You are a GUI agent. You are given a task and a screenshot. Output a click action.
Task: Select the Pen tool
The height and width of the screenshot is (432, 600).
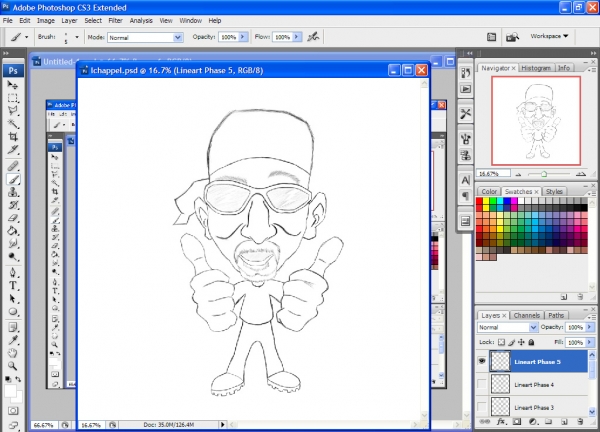click(13, 273)
